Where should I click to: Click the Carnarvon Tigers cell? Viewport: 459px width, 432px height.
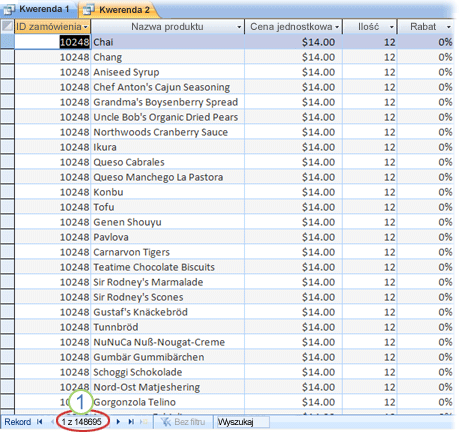pyautogui.click(x=168, y=252)
